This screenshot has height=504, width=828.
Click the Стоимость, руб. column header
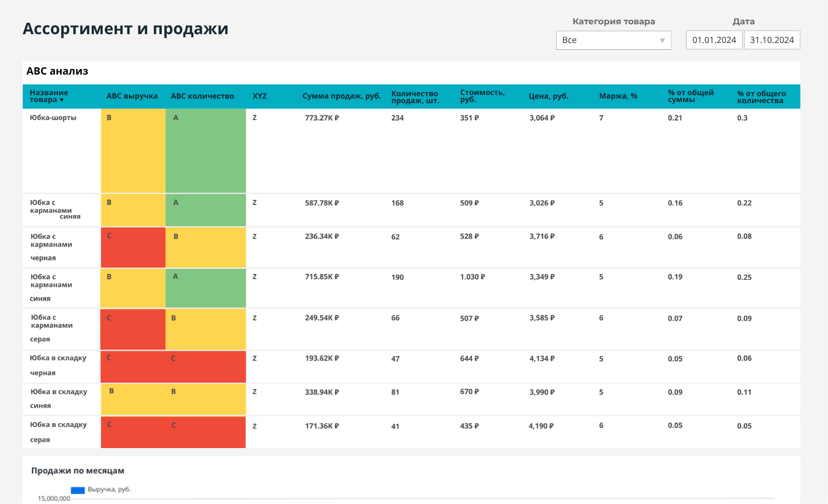pyautogui.click(x=482, y=96)
